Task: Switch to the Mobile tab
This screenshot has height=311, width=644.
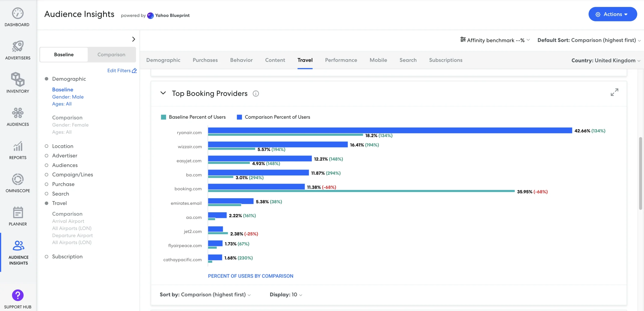Action: 378,60
